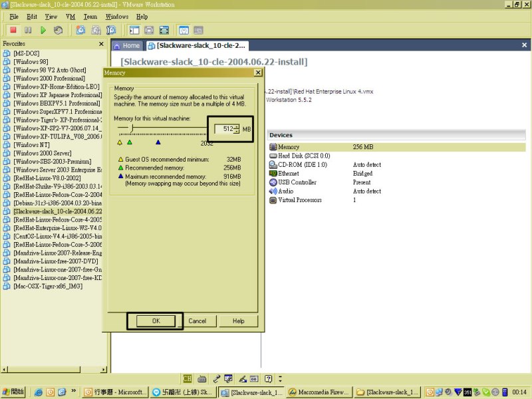Open the Help menu
This screenshot has height=399, width=532.
click(x=142, y=17)
